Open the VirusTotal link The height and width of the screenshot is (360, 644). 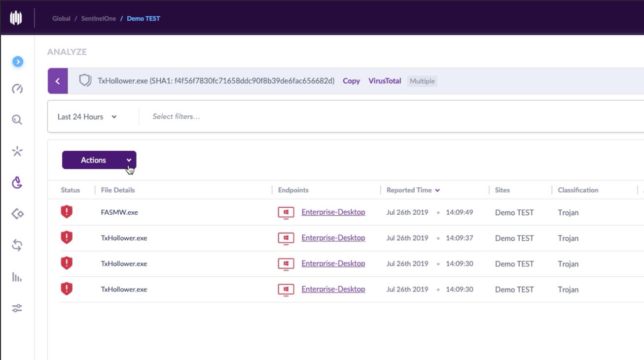point(385,81)
